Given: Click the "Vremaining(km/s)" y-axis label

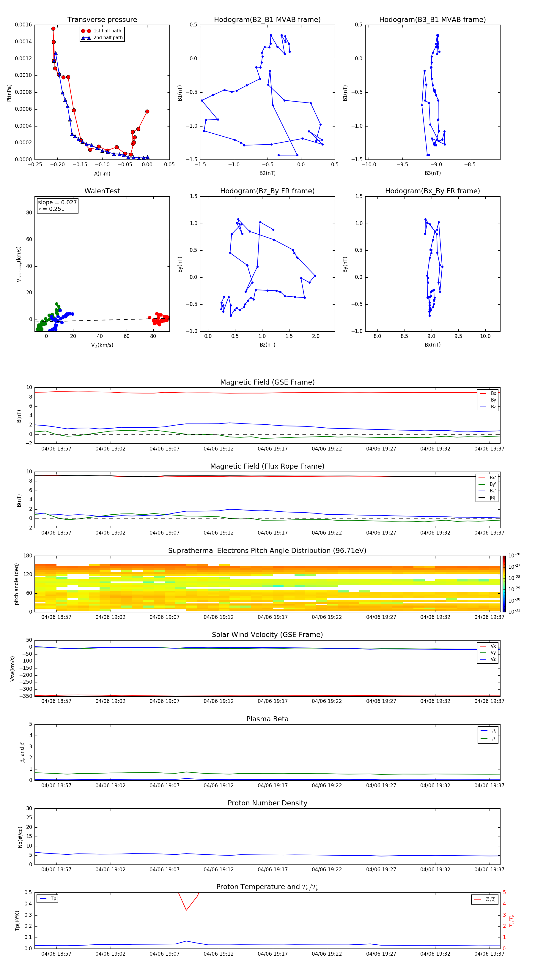Looking at the screenshot, I should 19,264.
